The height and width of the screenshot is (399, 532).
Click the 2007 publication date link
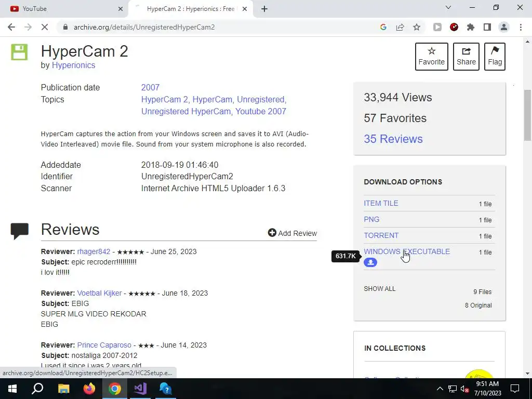click(150, 87)
